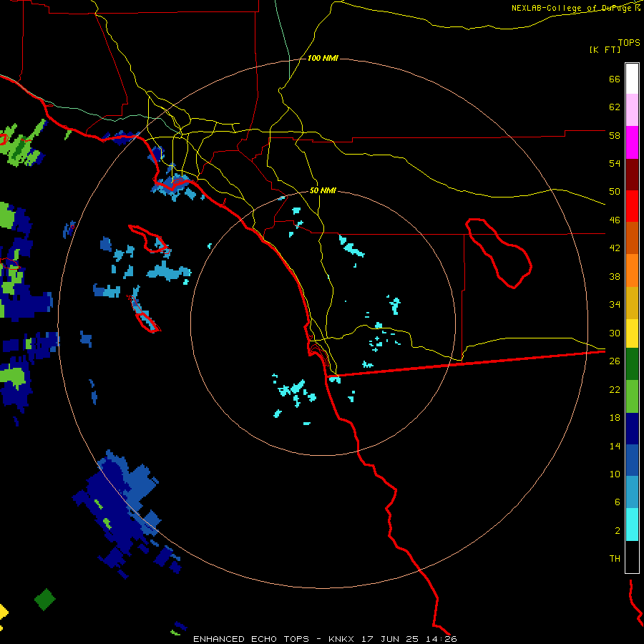Select the light orange band near 38
The width and height of the screenshot is (644, 644).
[x=632, y=270]
